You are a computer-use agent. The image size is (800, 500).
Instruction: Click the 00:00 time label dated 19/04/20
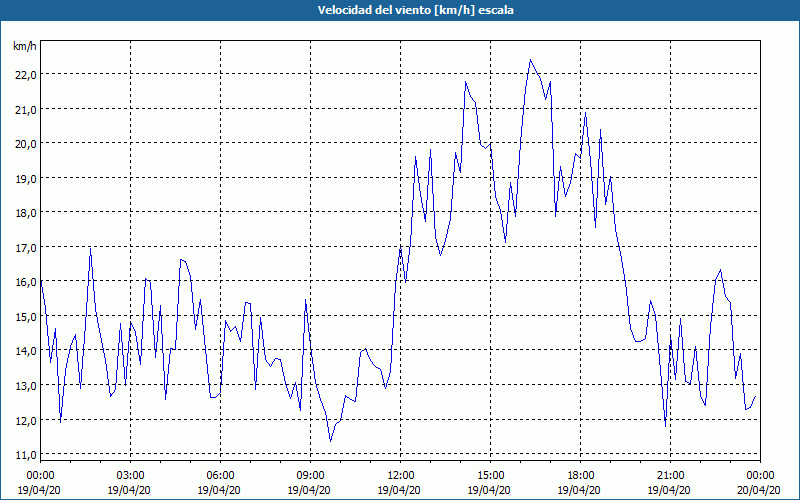40,476
